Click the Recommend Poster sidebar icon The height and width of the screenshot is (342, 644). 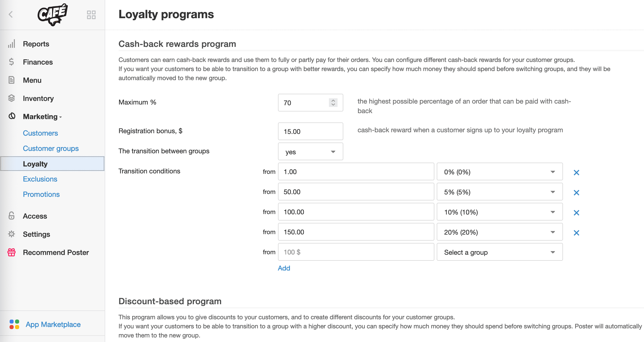[11, 252]
